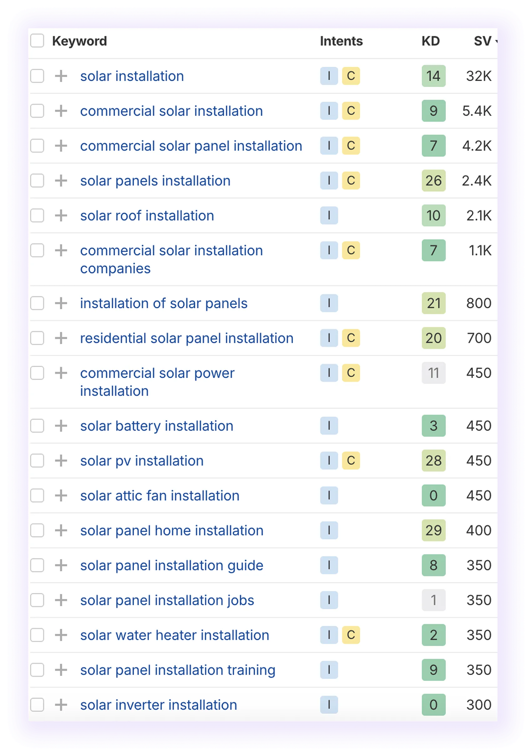This screenshot has height=756, width=532.
Task: Click the plus icon beside solar battery installation
Action: tap(61, 426)
